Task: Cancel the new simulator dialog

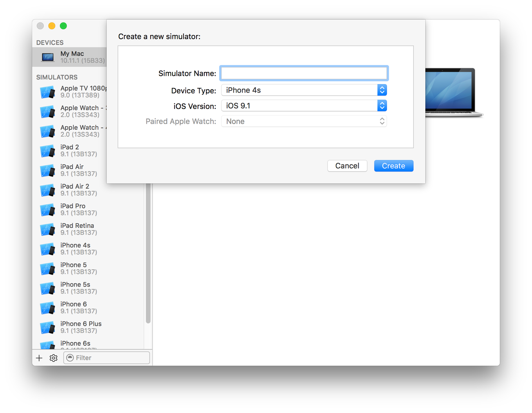Action: (347, 166)
